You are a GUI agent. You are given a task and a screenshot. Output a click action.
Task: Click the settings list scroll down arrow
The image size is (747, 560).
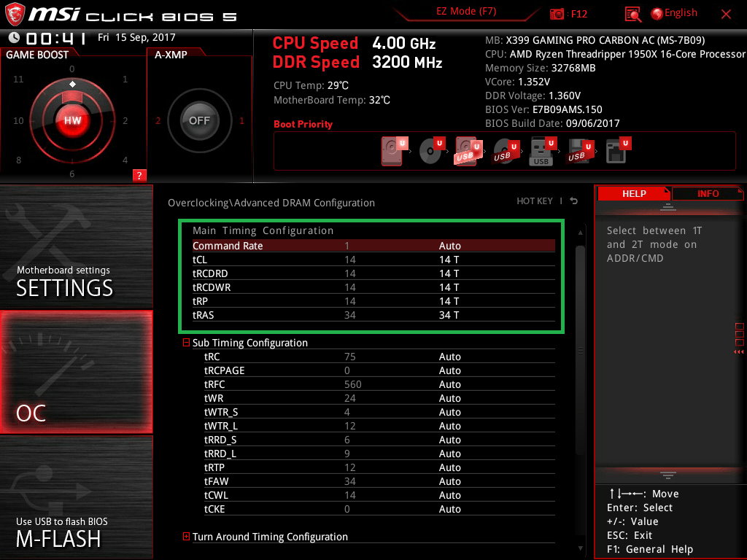click(x=580, y=548)
